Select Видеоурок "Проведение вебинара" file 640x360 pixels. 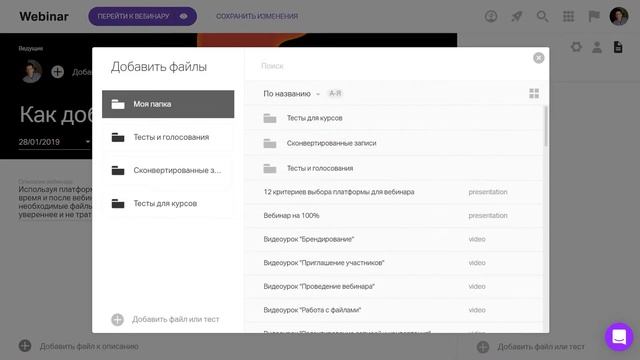(394, 287)
